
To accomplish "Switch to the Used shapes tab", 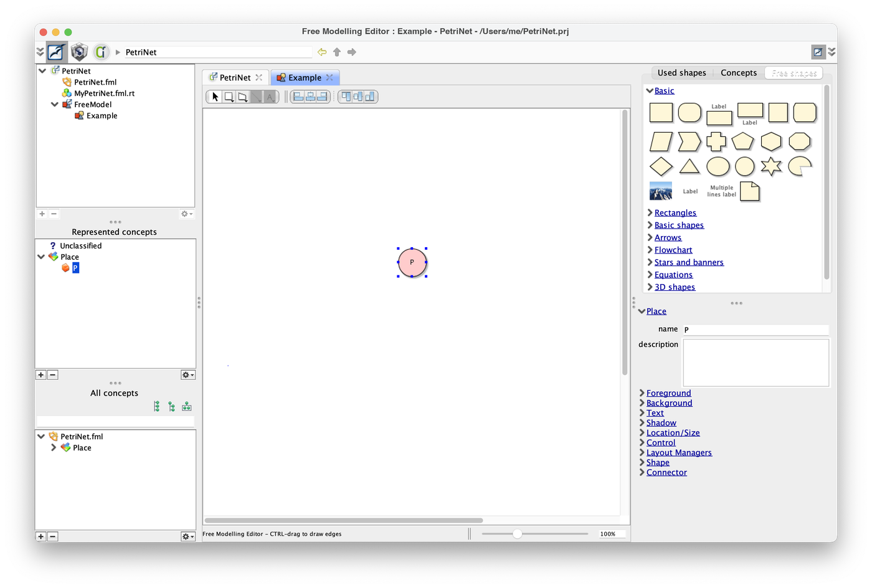I will (x=682, y=73).
